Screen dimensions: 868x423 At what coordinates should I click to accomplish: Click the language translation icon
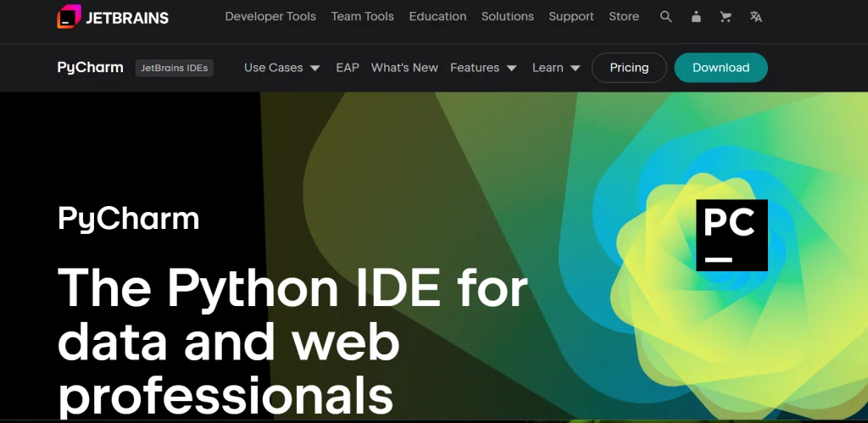(x=756, y=17)
